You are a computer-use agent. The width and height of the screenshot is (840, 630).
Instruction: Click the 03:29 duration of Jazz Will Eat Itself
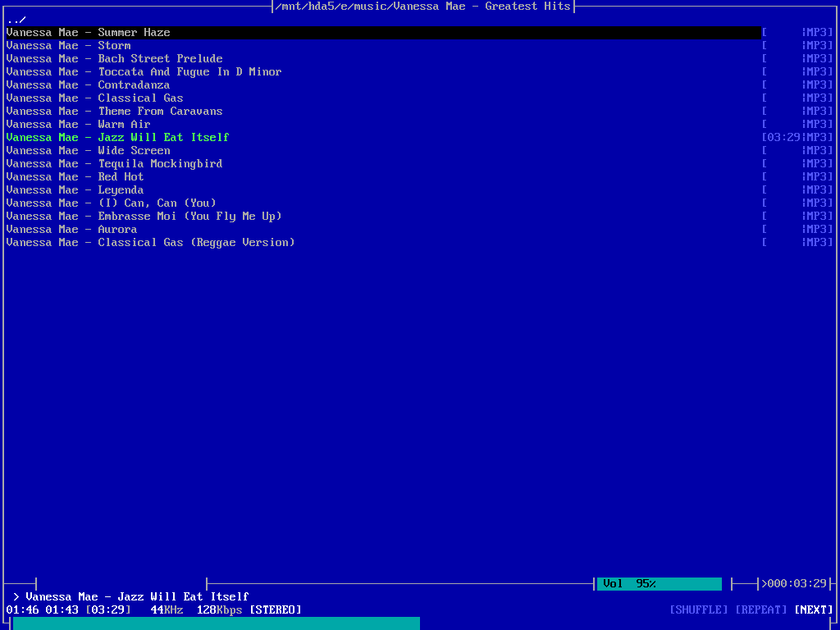(x=783, y=138)
